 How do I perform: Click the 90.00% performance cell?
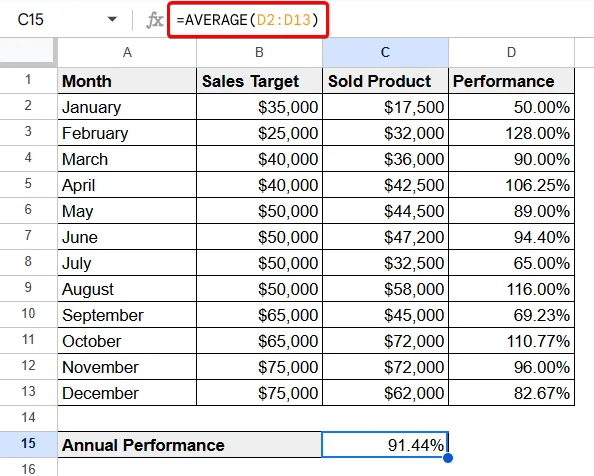click(511, 159)
